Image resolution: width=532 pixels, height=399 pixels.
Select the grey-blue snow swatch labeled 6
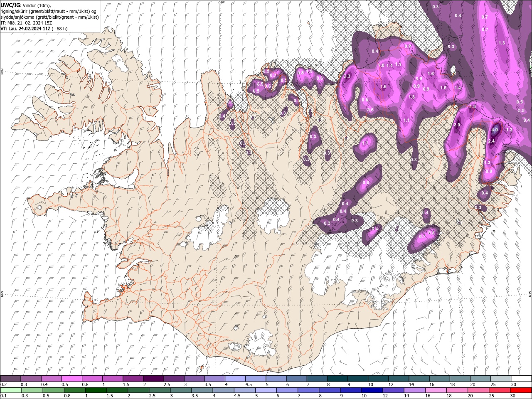pyautogui.click(x=296, y=379)
